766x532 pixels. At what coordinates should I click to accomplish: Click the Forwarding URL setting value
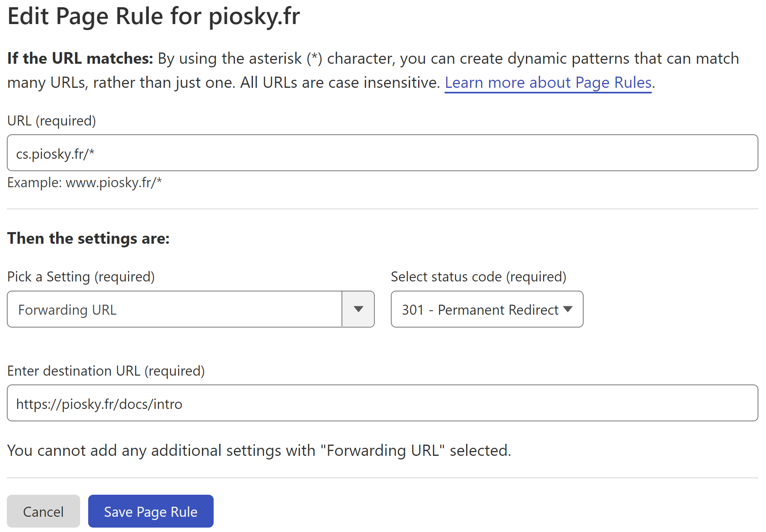67,309
